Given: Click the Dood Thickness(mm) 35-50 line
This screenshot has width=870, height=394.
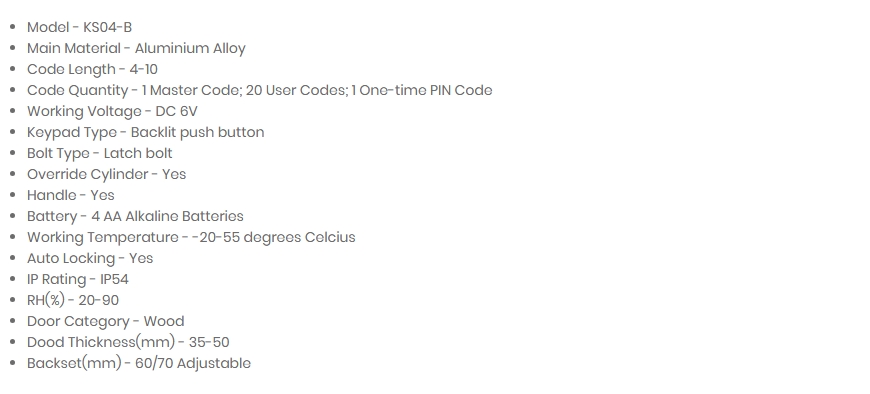Looking at the screenshot, I should (x=128, y=342).
